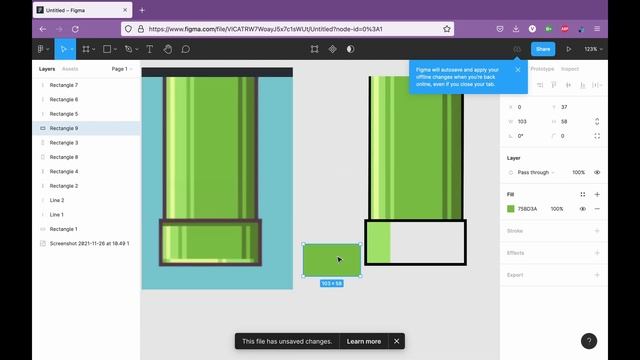
Task: Add a new fill with plus icon
Action: click(x=597, y=194)
